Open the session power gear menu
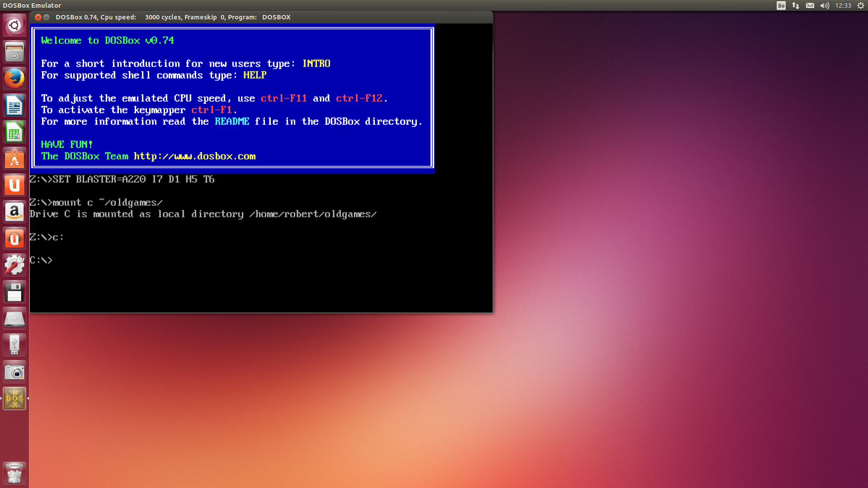Screen dimensions: 868x488 click(x=860, y=5)
